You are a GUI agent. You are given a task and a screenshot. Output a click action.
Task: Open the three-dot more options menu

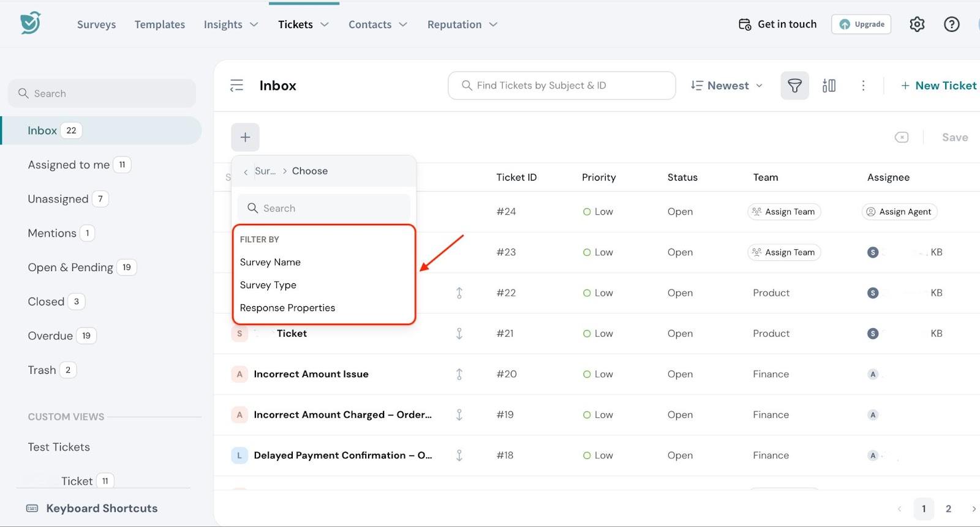tap(863, 86)
